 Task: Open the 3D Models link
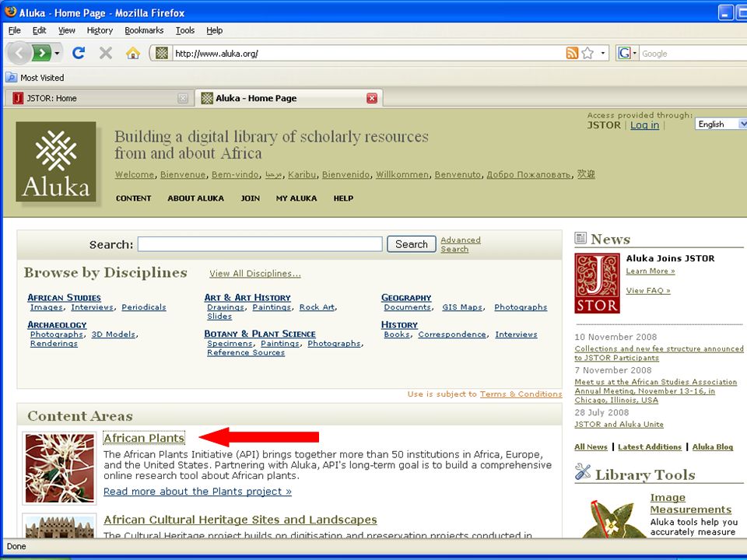coord(114,334)
